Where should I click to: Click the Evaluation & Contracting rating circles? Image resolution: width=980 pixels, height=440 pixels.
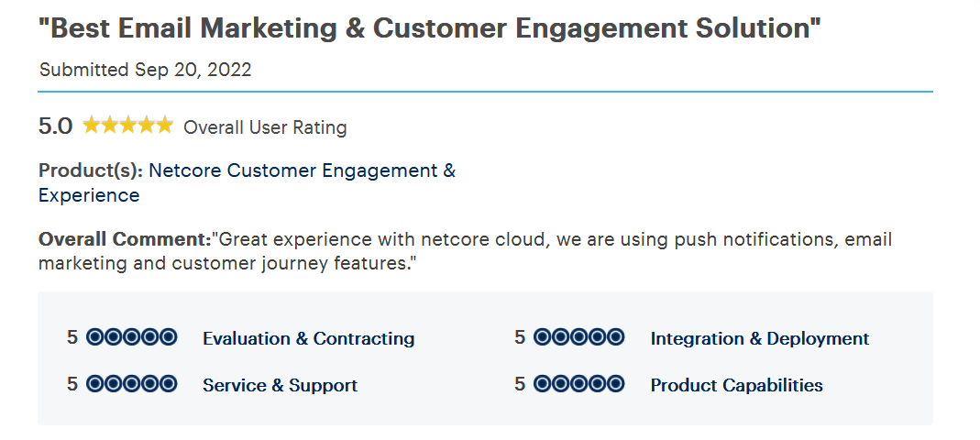coord(132,337)
